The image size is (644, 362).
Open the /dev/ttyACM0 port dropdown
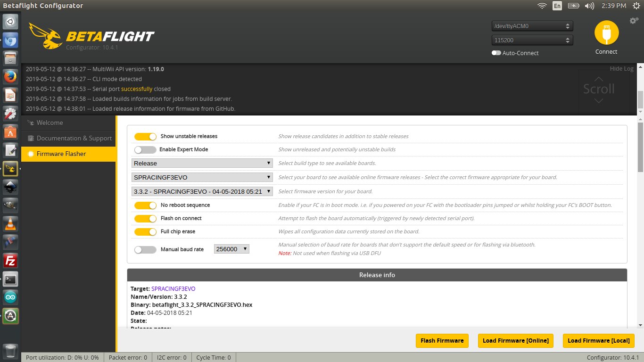[532, 26]
